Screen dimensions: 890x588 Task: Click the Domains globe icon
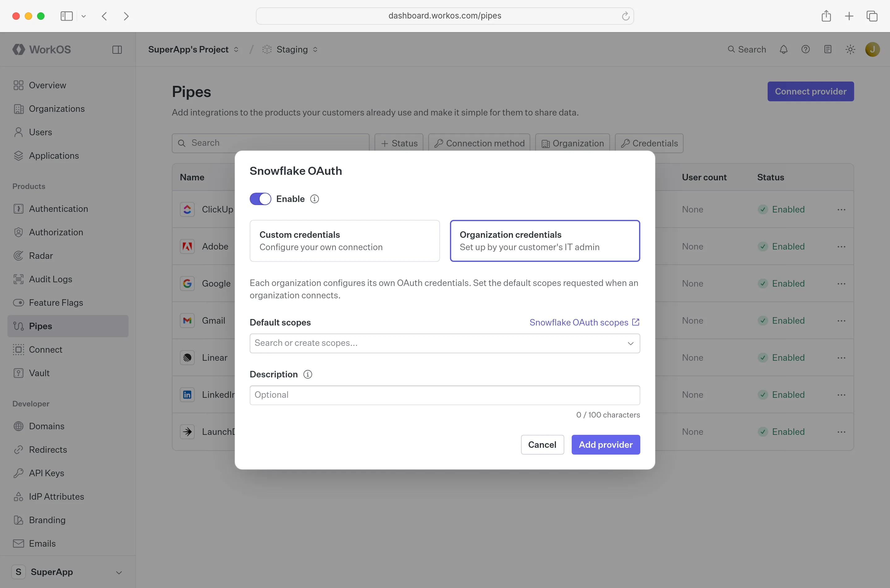[18, 426]
